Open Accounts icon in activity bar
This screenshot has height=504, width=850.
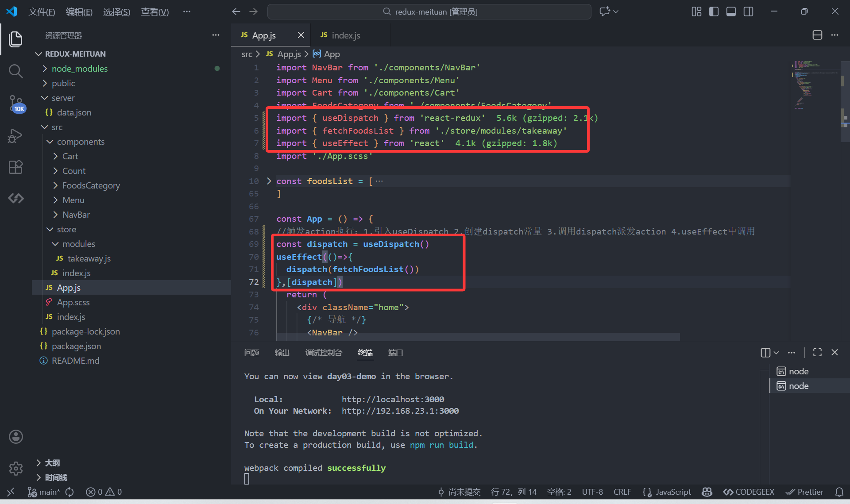15,437
